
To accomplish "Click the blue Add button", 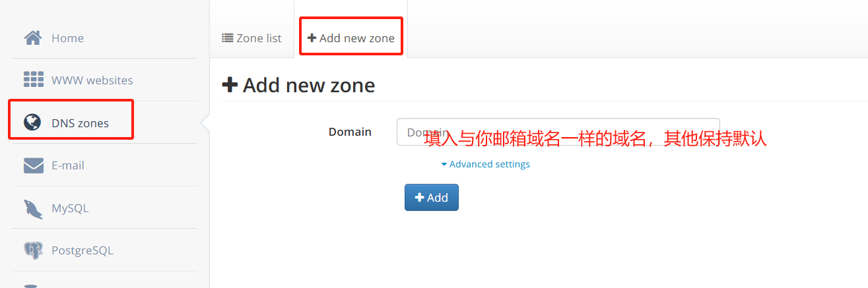I will point(432,198).
